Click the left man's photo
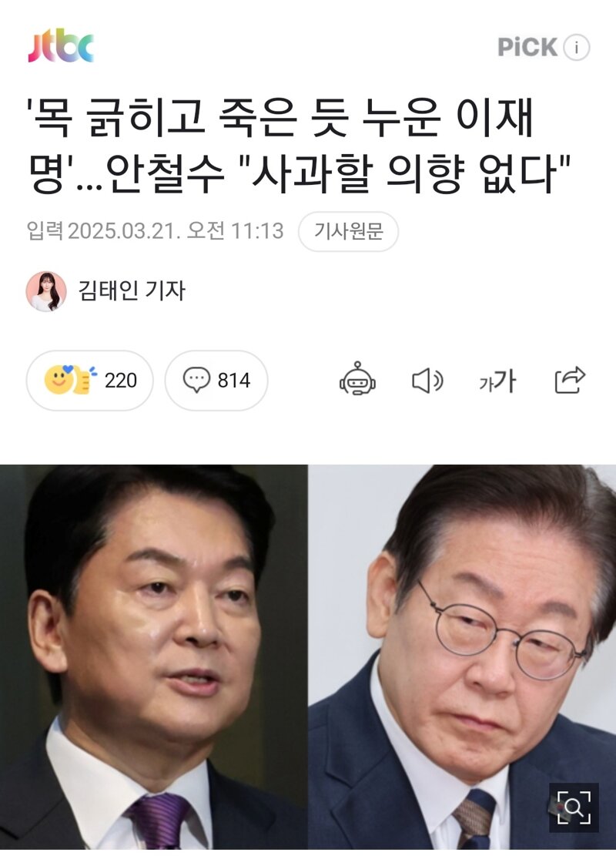The height and width of the screenshot is (856, 616). coord(154,656)
